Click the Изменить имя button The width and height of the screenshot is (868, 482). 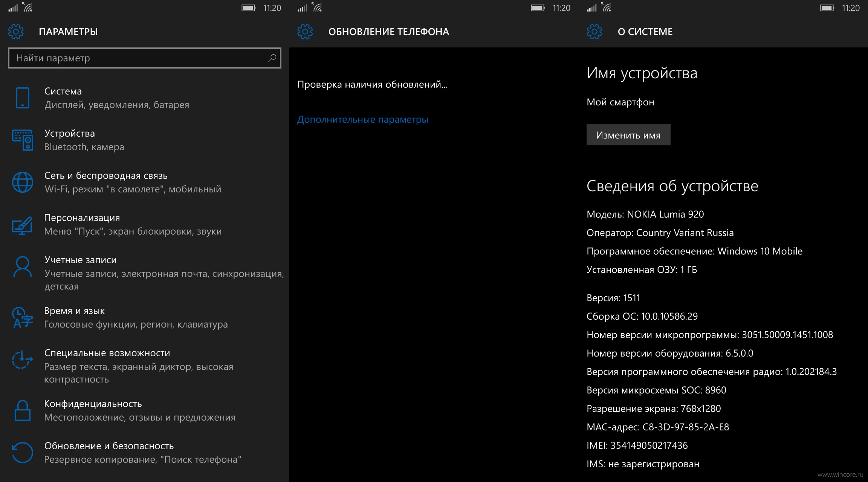pos(628,135)
